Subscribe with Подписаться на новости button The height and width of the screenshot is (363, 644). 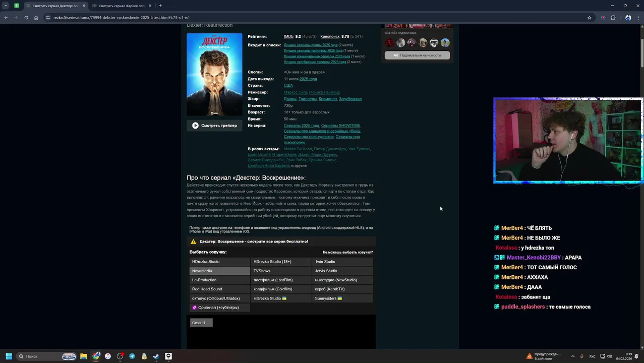point(417,55)
